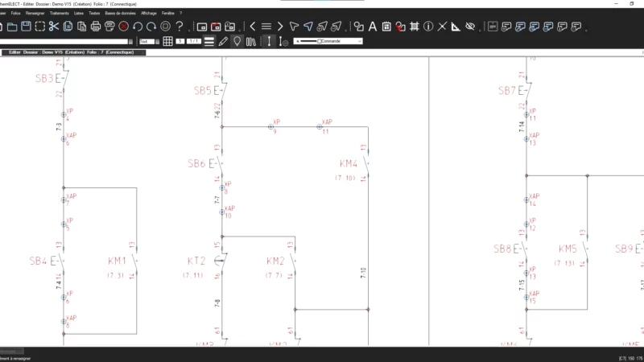Image resolution: width=644 pixels, height=362 pixels.
Task: Open the Traitements menu
Action: tap(59, 14)
